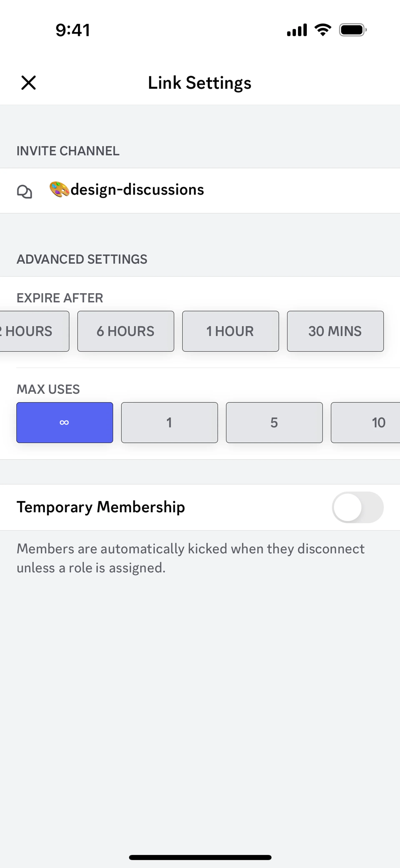
Task: Tap the Link Settings title
Action: tap(200, 83)
